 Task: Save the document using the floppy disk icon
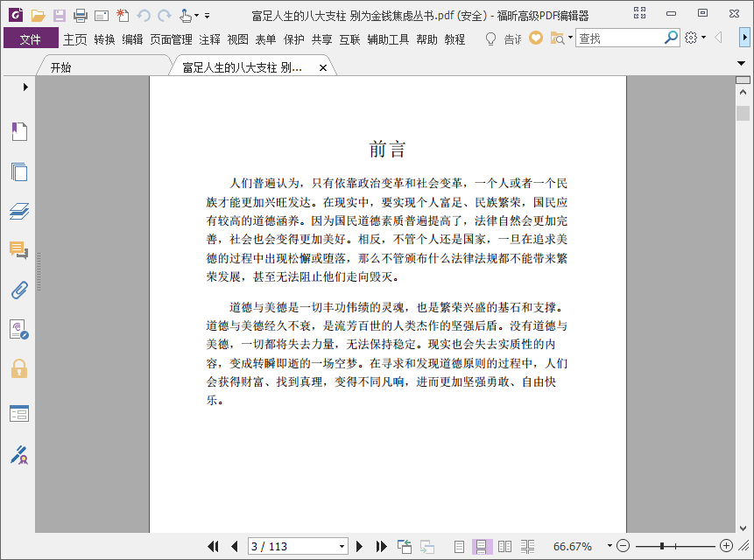point(60,16)
